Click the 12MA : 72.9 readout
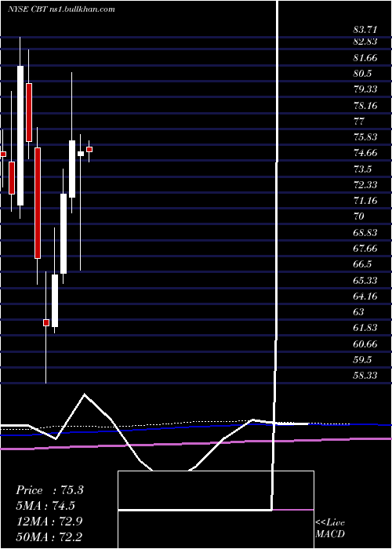This screenshot has height=549, width=392. coord(49,522)
